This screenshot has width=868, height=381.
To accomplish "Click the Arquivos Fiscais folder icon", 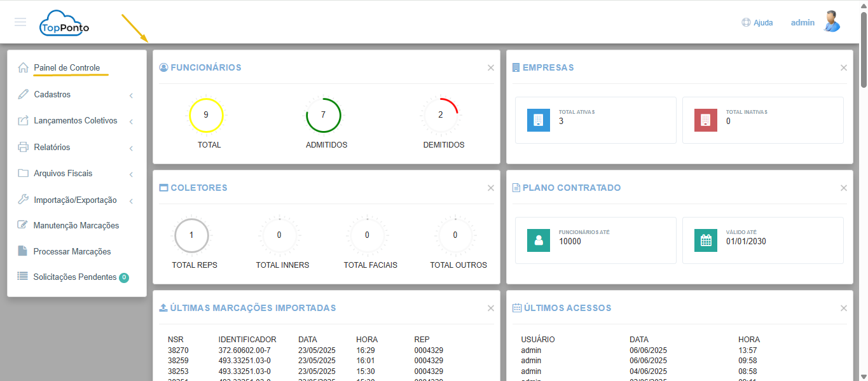I will point(24,174).
